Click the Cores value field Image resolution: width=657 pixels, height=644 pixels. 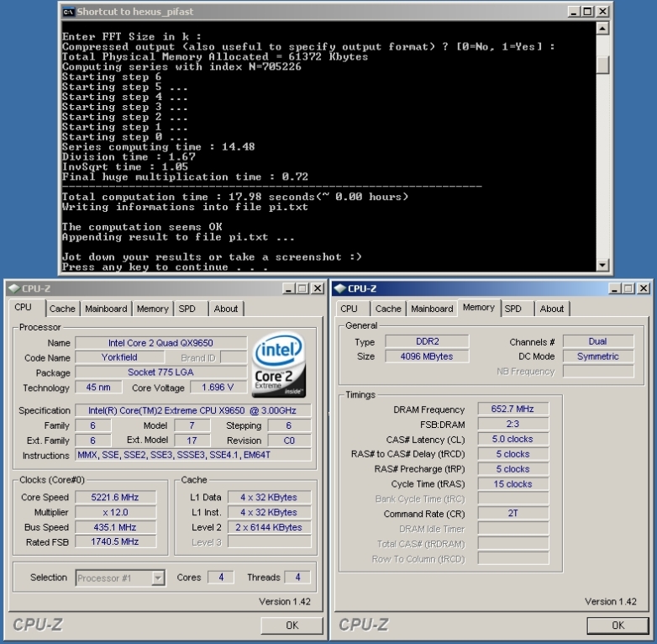point(221,578)
